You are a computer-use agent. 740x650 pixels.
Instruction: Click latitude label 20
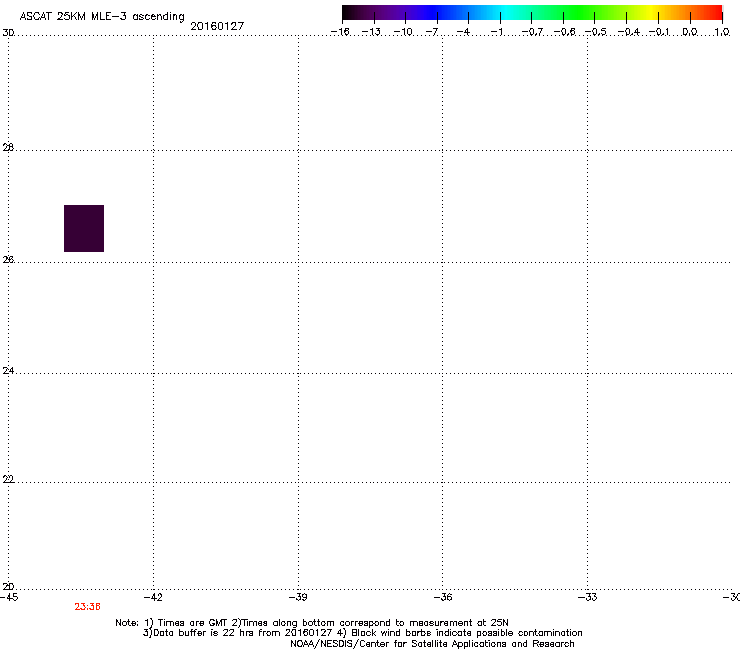tap(8, 587)
